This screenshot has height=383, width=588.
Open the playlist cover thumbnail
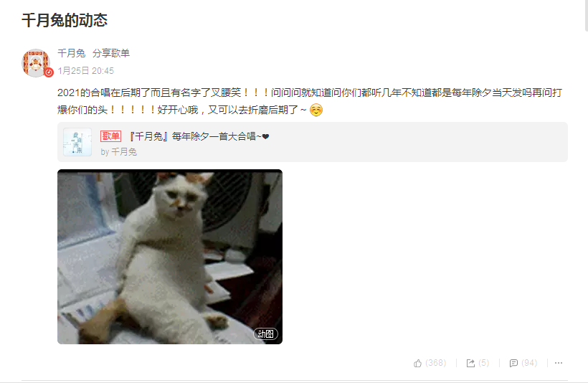(x=77, y=142)
